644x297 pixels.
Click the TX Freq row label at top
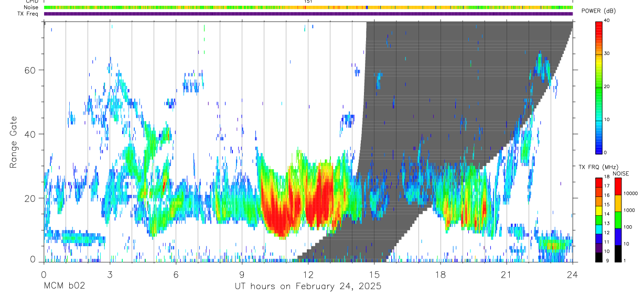click(x=28, y=14)
